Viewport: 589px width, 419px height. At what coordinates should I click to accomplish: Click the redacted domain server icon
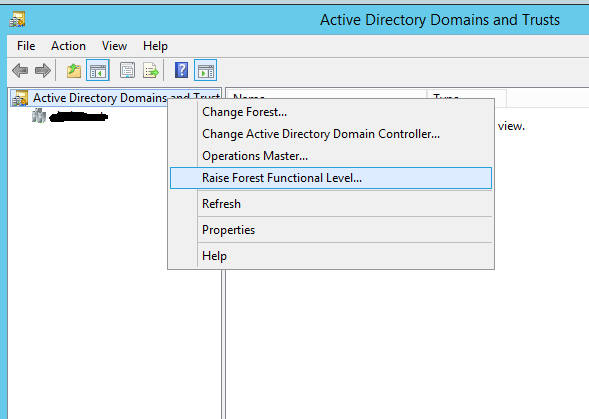click(39, 116)
